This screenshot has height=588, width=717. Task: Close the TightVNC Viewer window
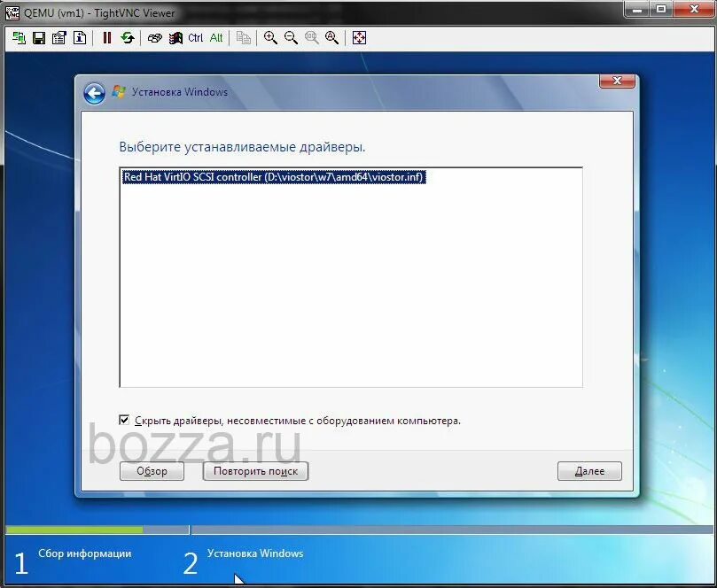(x=694, y=9)
